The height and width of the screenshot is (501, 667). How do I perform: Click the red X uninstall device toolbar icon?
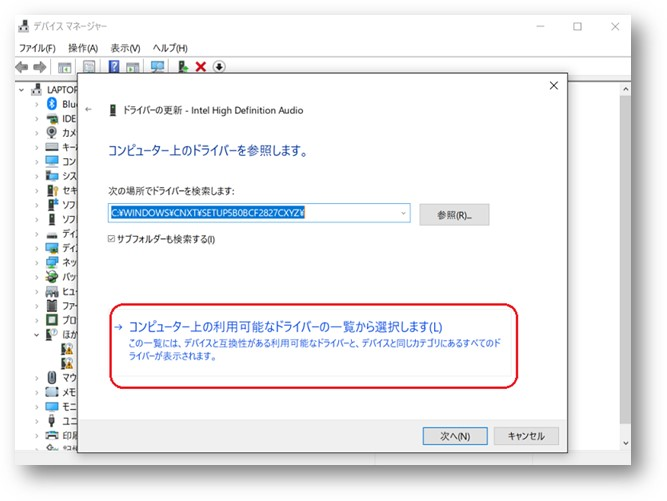(x=201, y=67)
